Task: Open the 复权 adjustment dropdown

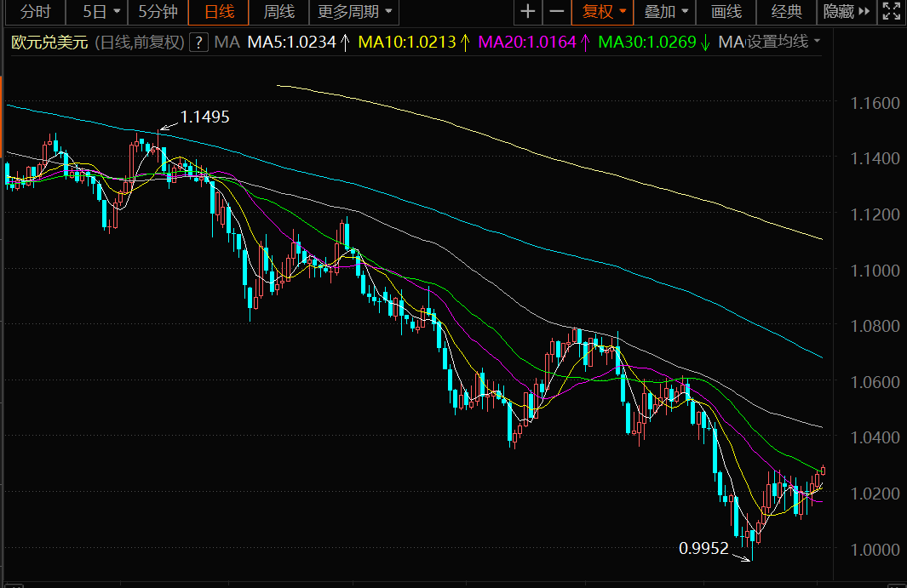Action: tap(603, 12)
